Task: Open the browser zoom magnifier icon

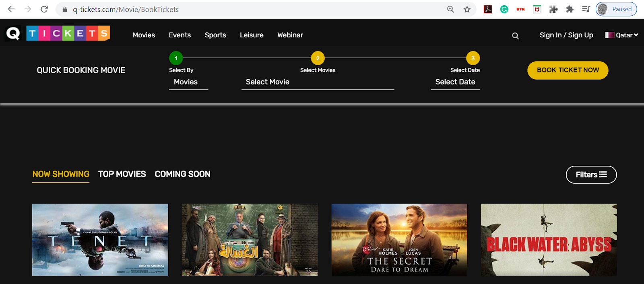Action: [x=450, y=9]
